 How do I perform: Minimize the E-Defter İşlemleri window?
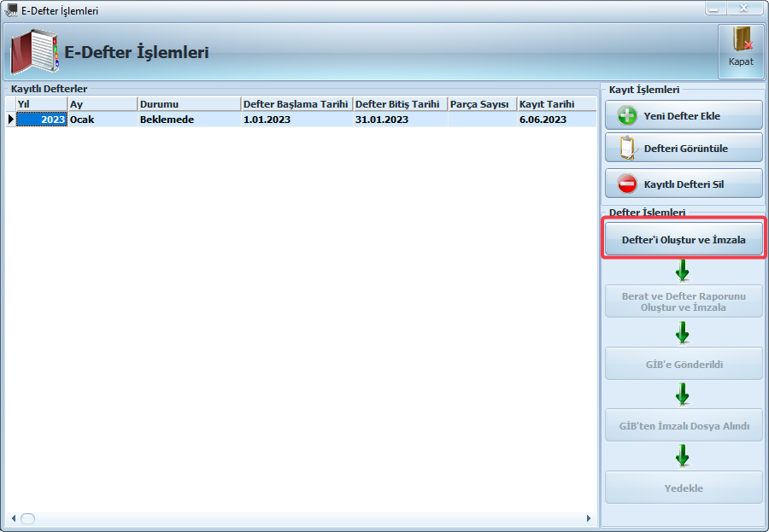click(x=715, y=9)
